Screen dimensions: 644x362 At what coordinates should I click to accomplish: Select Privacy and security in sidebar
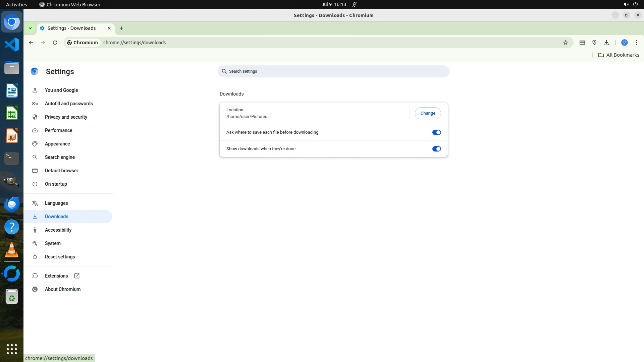[66, 117]
